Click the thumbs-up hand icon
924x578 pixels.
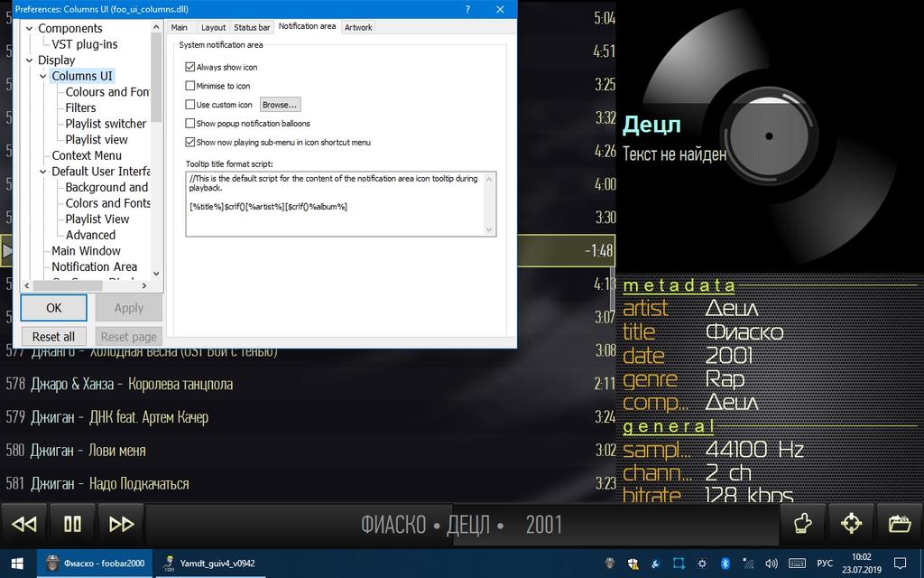[802, 524]
